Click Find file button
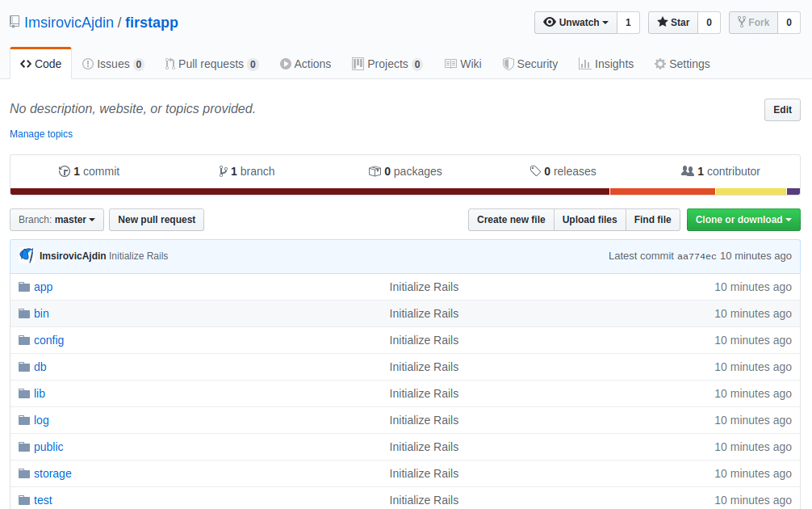812x509 pixels. pos(652,220)
